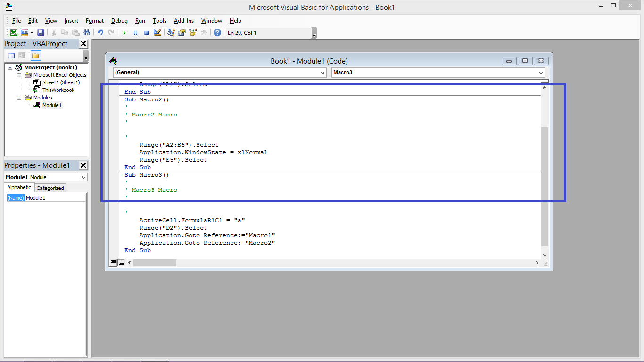
Task: Switch to Full Module View at code window bottom
Action: 120,262
